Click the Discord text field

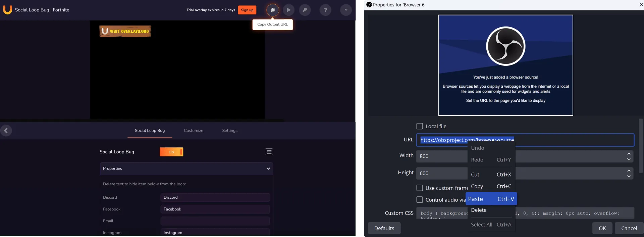point(215,197)
